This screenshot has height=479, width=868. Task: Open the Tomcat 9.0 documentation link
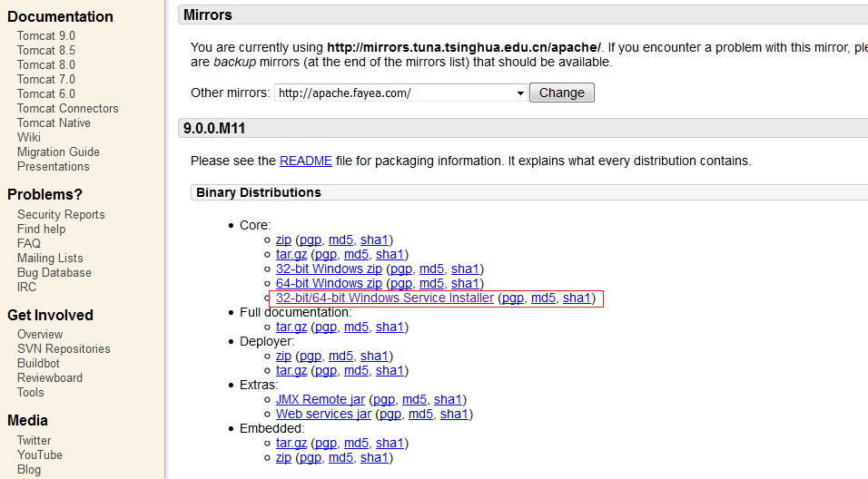[x=46, y=36]
